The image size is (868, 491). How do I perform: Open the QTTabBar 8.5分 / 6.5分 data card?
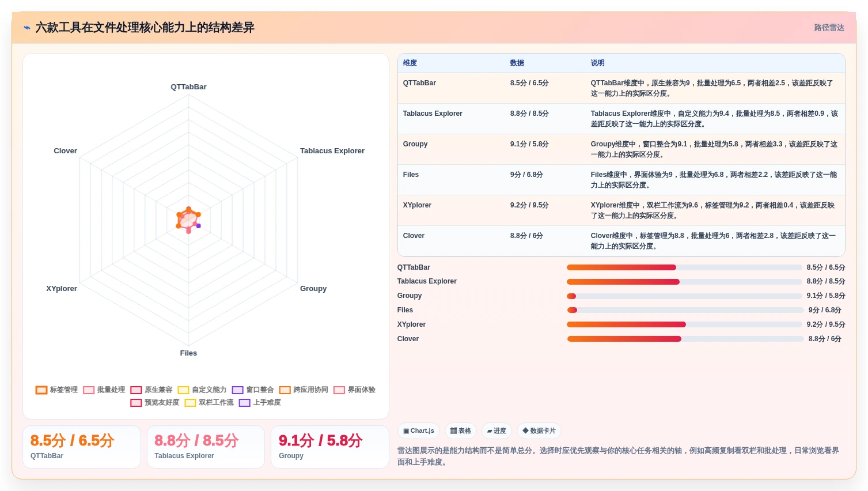[x=82, y=447]
